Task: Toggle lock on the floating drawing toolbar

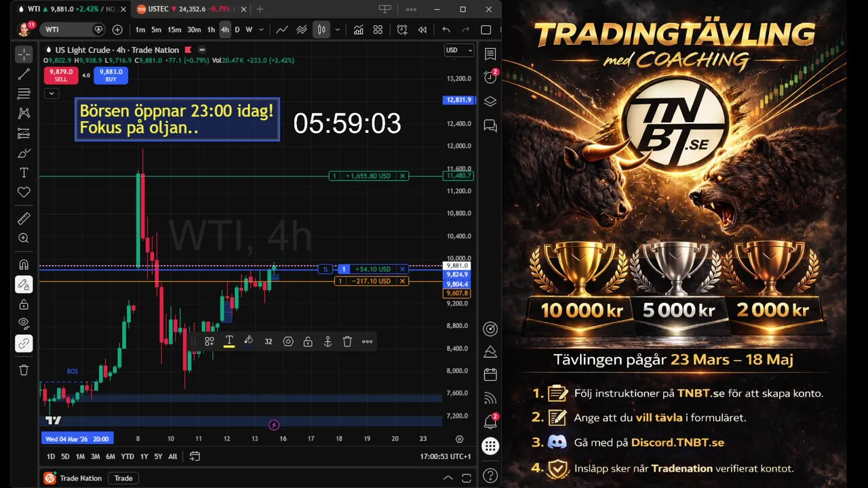Action: 308,342
